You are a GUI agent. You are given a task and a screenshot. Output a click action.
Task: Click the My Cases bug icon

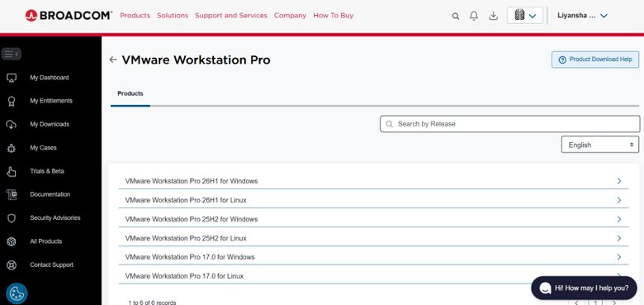(12, 148)
